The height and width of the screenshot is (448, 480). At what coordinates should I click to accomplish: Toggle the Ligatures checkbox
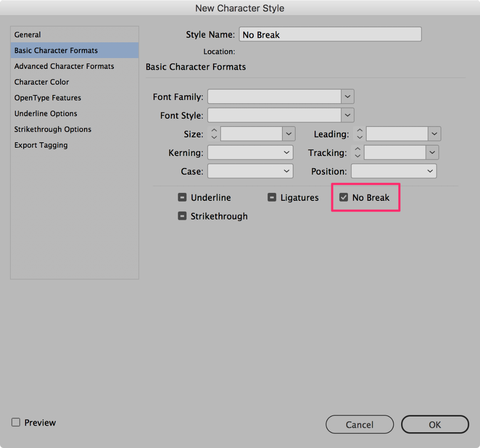click(272, 197)
